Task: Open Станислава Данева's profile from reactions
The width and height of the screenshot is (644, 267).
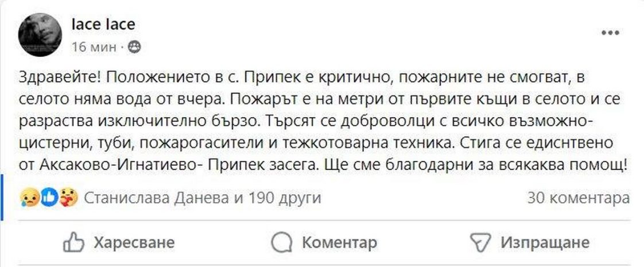Action: pyautogui.click(x=157, y=199)
